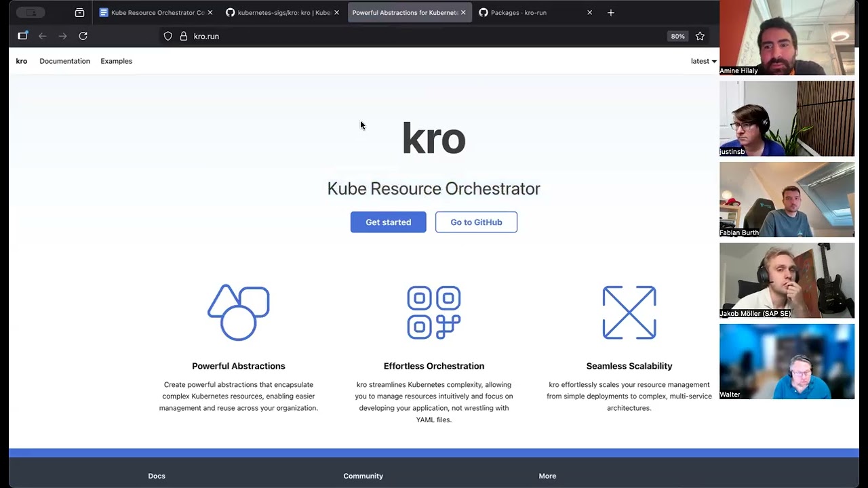The width and height of the screenshot is (868, 488).
Task: Click the Effortless Orchestration heading
Action: coord(434,366)
